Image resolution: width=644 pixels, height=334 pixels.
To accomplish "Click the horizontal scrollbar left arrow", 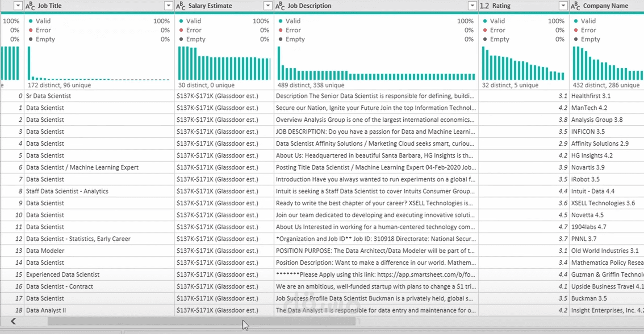I will pos(14,322).
